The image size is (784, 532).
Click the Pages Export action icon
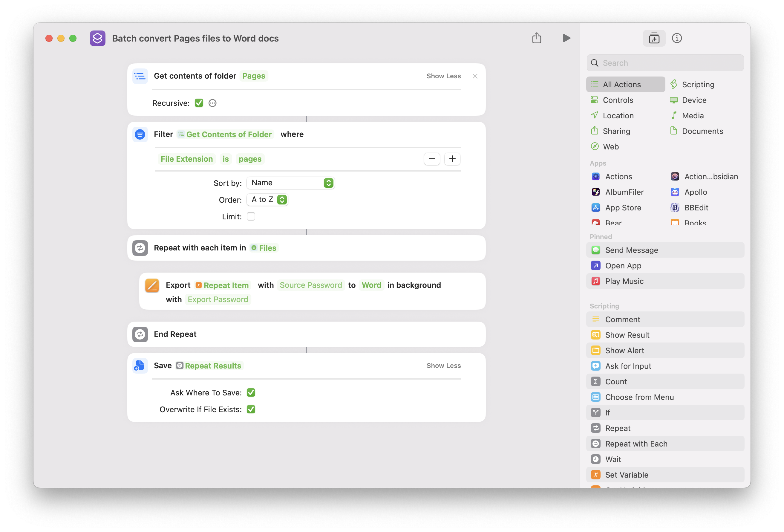pos(152,285)
